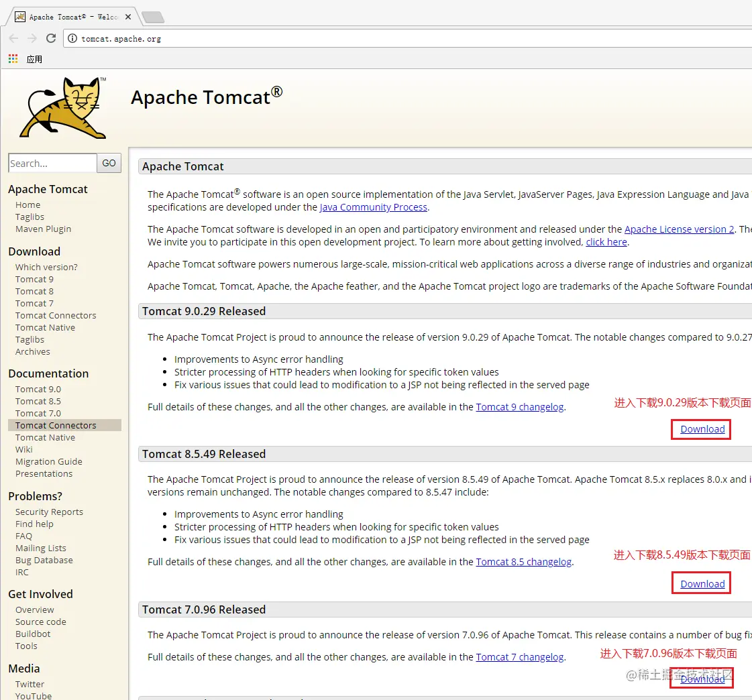Open the Twitter media link
This screenshot has width=752, height=700.
30,684
